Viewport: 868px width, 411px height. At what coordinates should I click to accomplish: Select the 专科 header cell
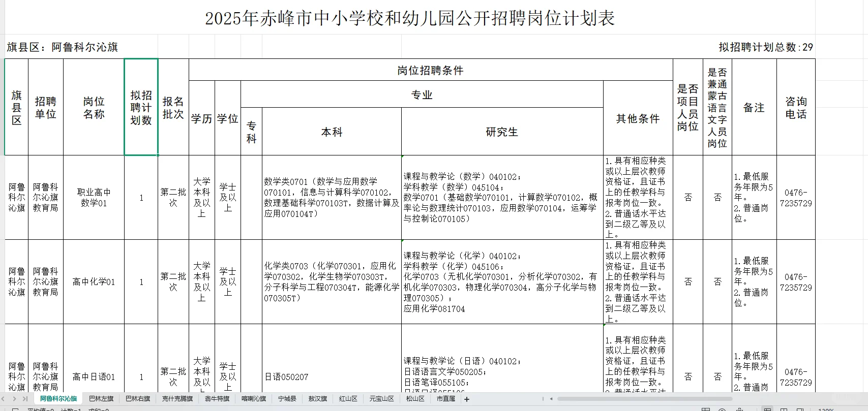coord(252,132)
